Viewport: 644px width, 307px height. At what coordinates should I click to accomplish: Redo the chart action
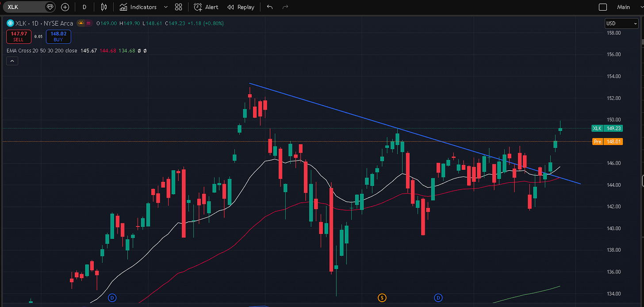pos(285,7)
